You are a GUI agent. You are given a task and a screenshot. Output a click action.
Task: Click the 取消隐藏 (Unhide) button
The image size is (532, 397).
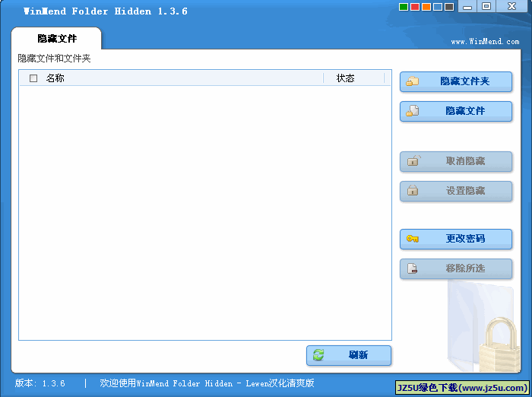click(x=456, y=161)
